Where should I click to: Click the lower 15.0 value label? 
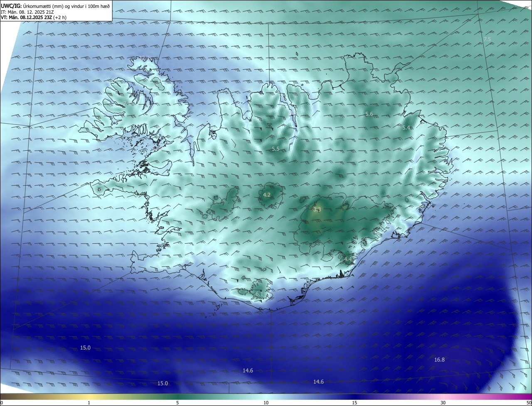[x=163, y=383]
